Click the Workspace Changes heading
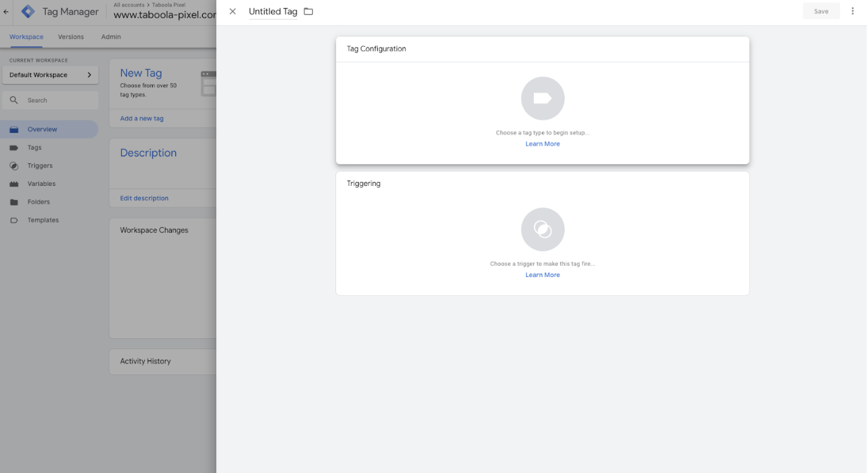The width and height of the screenshot is (868, 473). 154,230
